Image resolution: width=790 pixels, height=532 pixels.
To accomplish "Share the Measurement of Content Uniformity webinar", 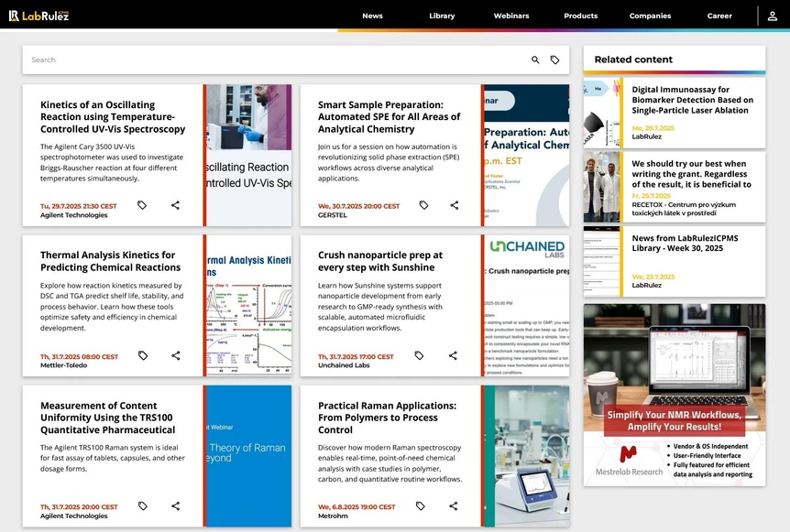I will click(x=175, y=505).
